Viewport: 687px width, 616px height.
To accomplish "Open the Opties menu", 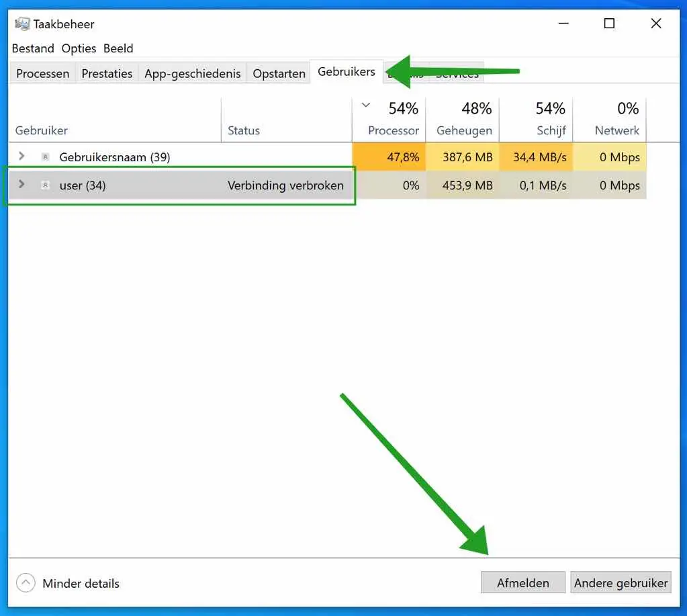I will (79, 48).
